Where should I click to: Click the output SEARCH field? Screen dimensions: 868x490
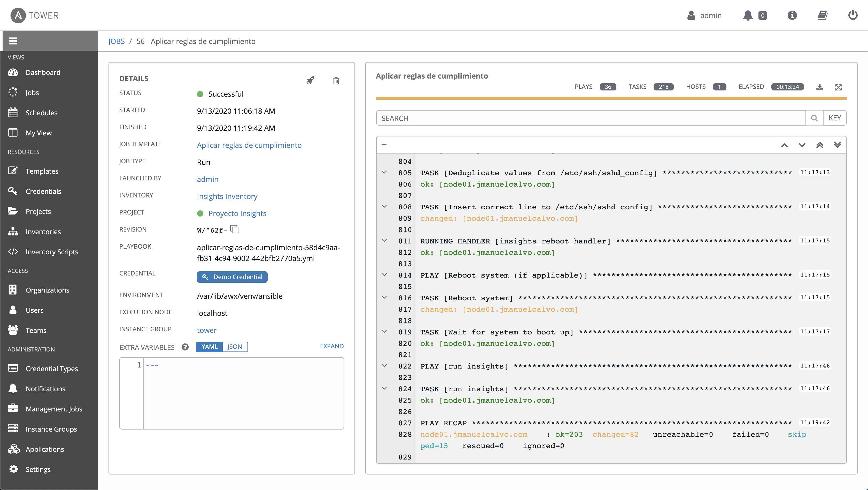[591, 118]
